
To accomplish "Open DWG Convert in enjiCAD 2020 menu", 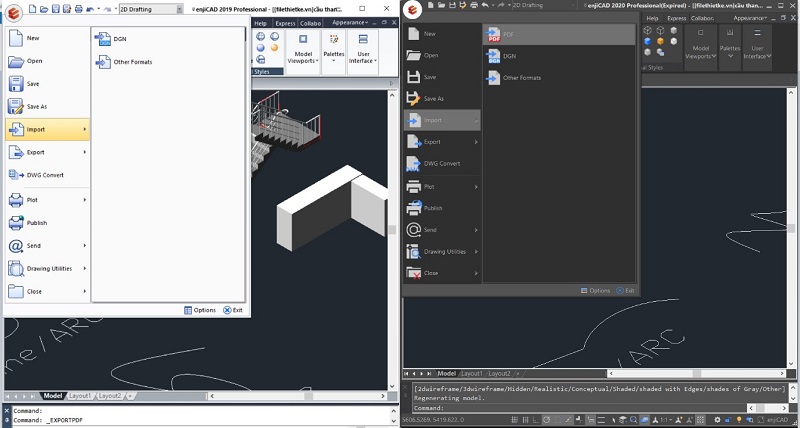I will click(x=442, y=163).
